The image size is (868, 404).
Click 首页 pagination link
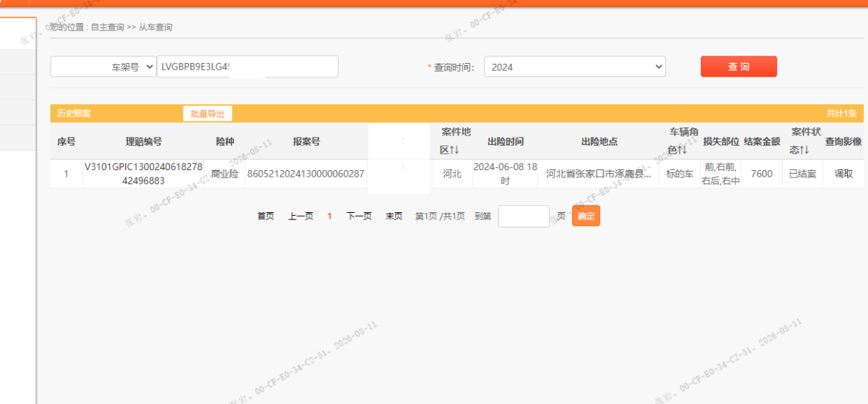click(x=265, y=216)
